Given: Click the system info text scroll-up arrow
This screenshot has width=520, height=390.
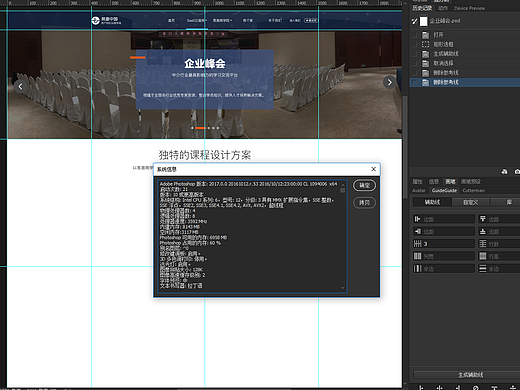Looking at the screenshot, I should [342, 184].
